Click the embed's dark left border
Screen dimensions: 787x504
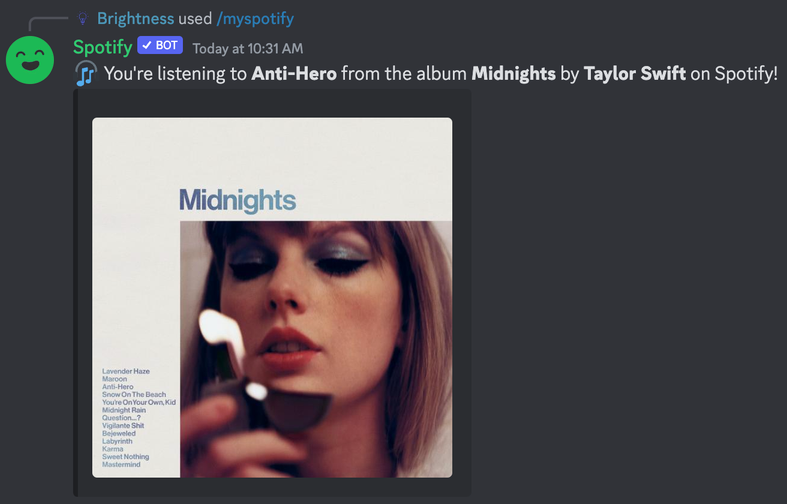(x=75, y=293)
